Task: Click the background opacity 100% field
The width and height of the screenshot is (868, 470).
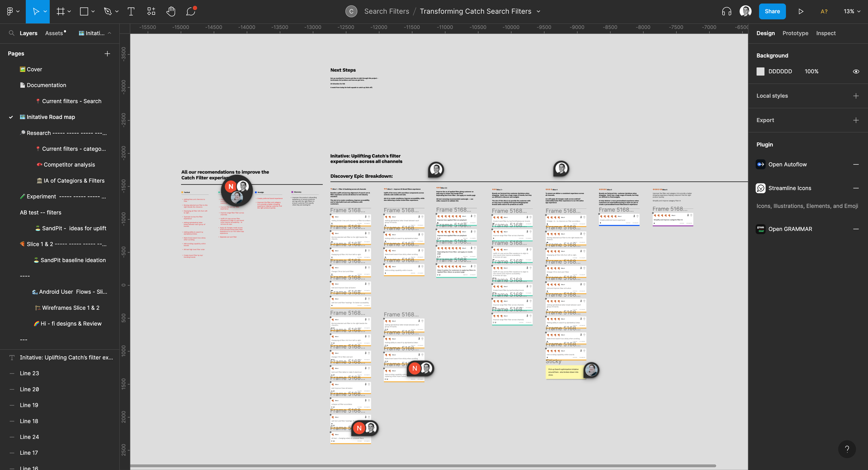Action: (811, 71)
